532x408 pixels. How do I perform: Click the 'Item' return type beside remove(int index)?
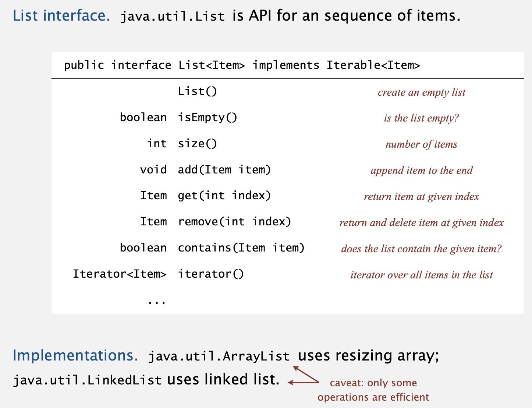point(153,222)
